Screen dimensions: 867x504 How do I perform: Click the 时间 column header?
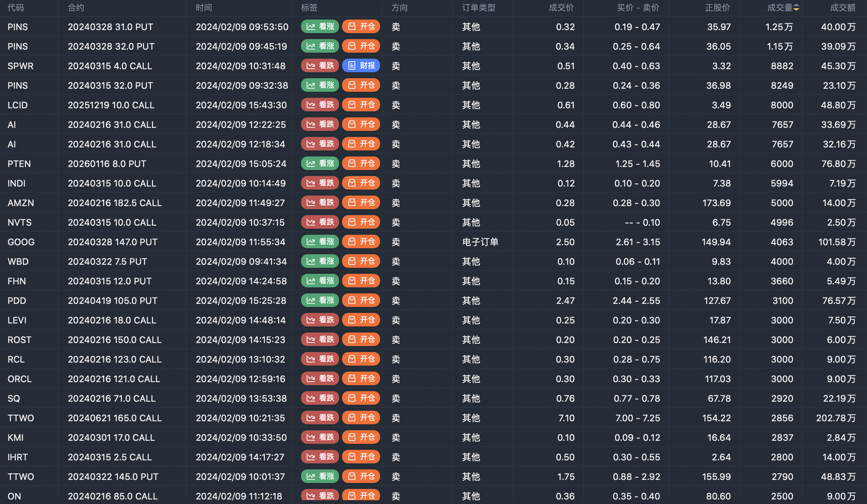[x=204, y=8]
